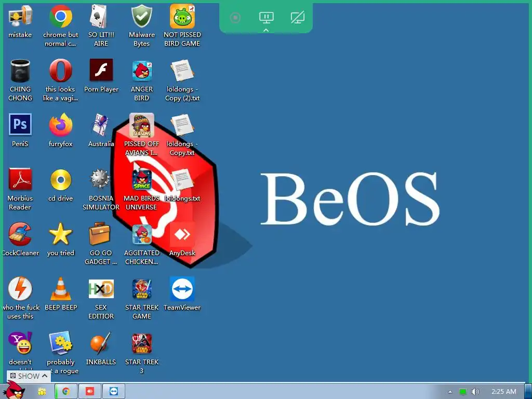Open the Yahoo Messenger smiley icon
The width and height of the screenshot is (532, 399).
tap(20, 343)
